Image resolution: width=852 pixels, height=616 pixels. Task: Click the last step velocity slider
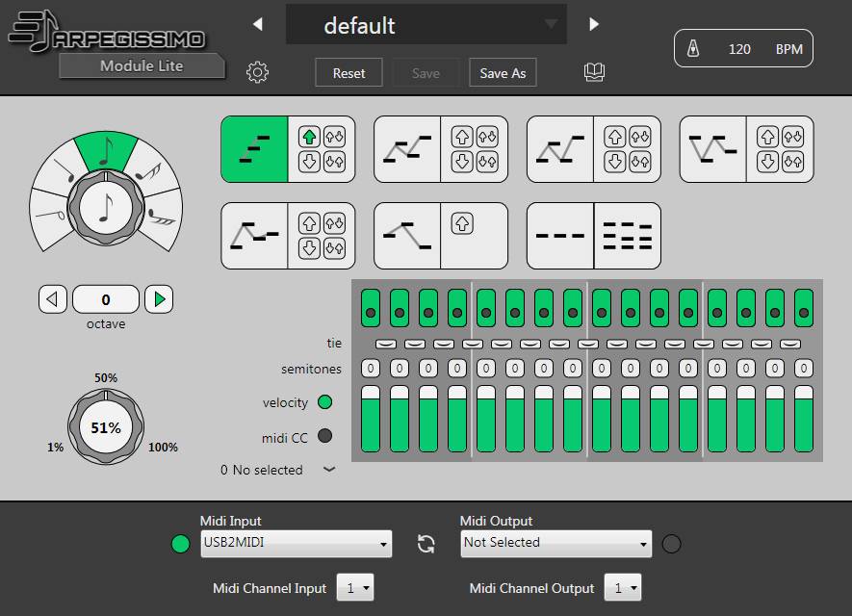pos(804,420)
